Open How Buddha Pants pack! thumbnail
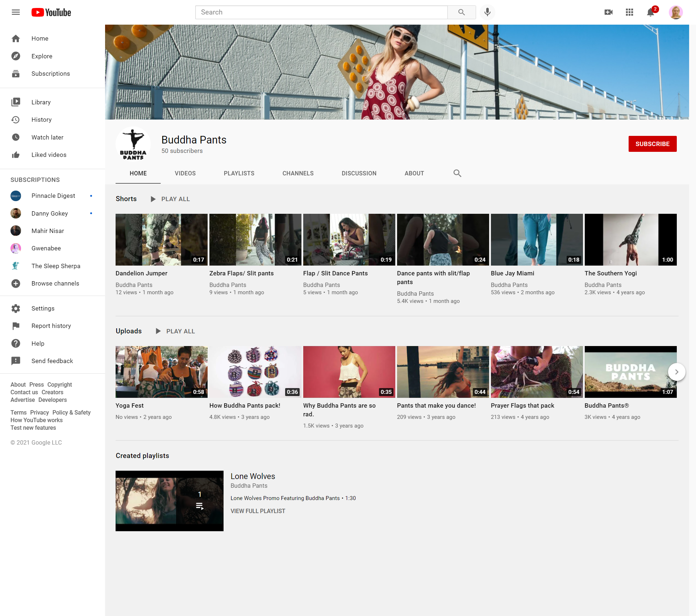This screenshot has height=616, width=696. pos(255,372)
